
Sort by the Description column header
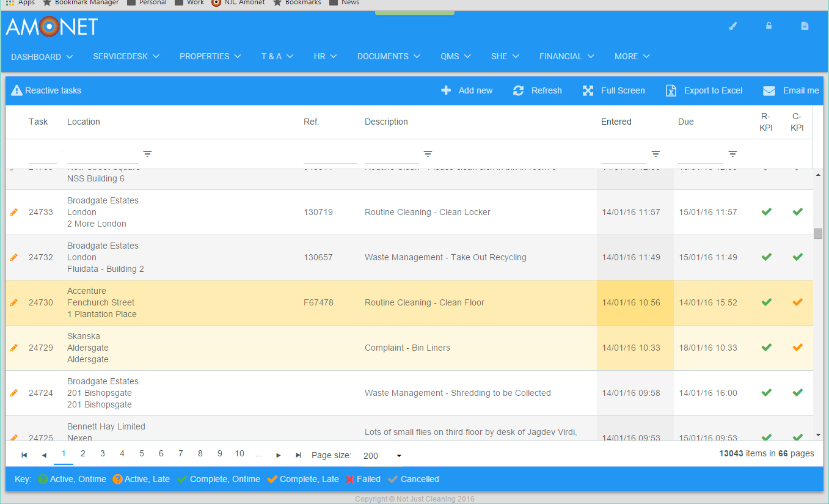386,122
